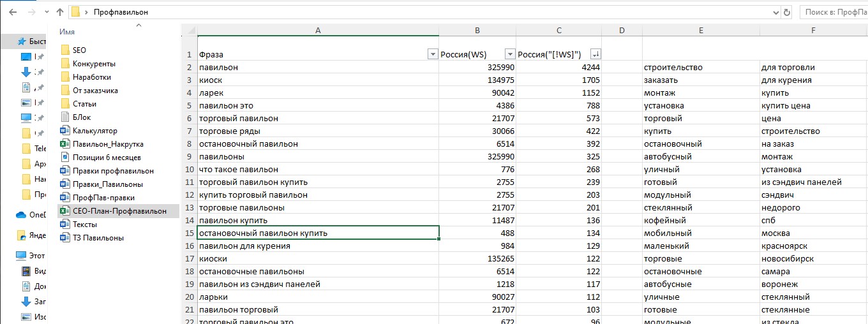Select column E header

(x=700, y=30)
